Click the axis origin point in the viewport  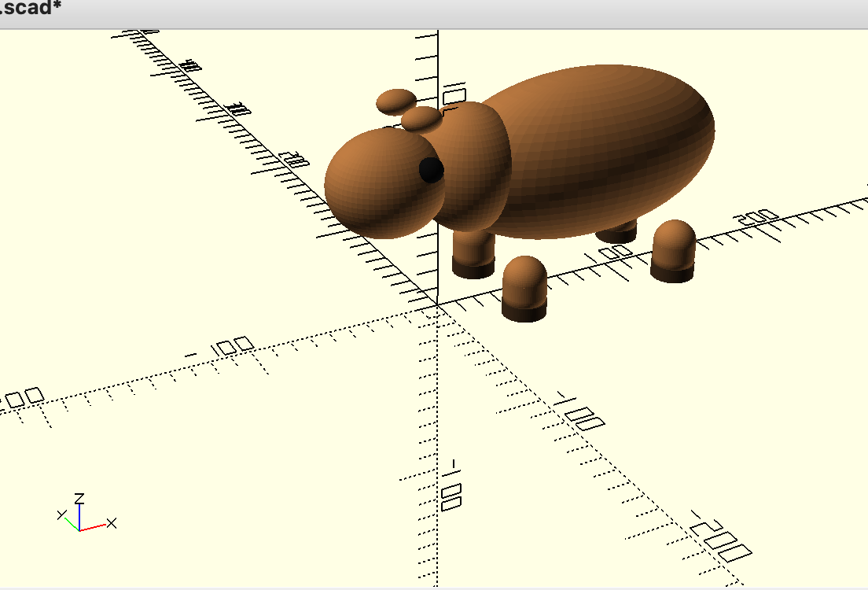click(x=436, y=303)
